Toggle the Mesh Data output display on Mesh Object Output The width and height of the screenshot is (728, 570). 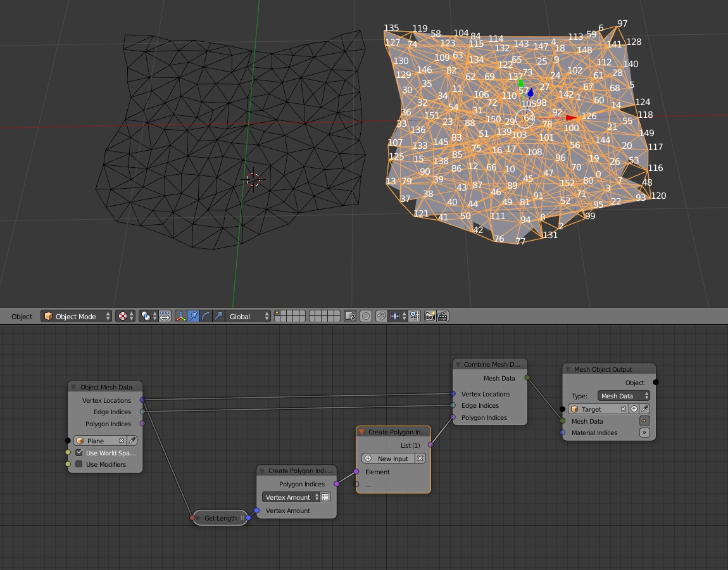644,421
